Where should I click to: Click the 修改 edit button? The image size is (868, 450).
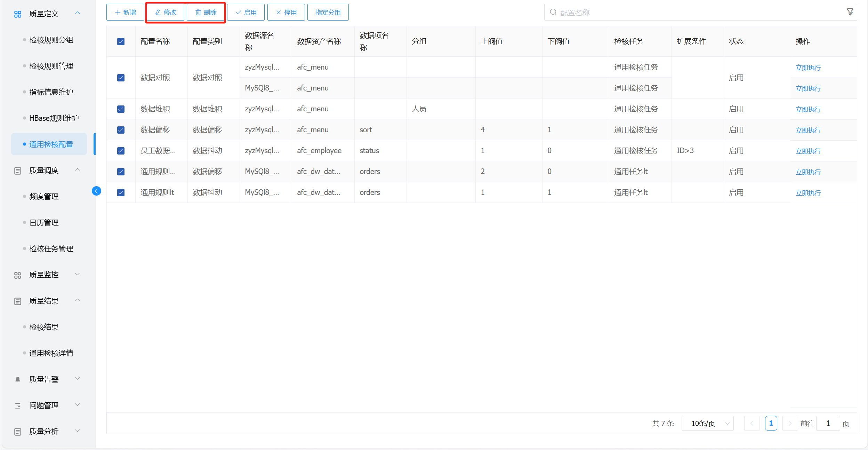tap(166, 13)
